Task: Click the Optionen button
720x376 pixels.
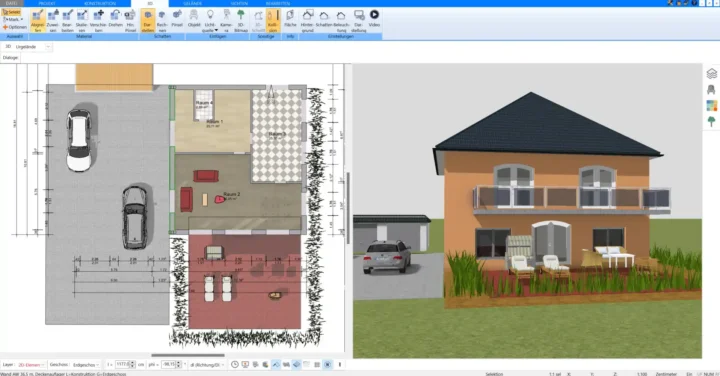Action: 15,27
